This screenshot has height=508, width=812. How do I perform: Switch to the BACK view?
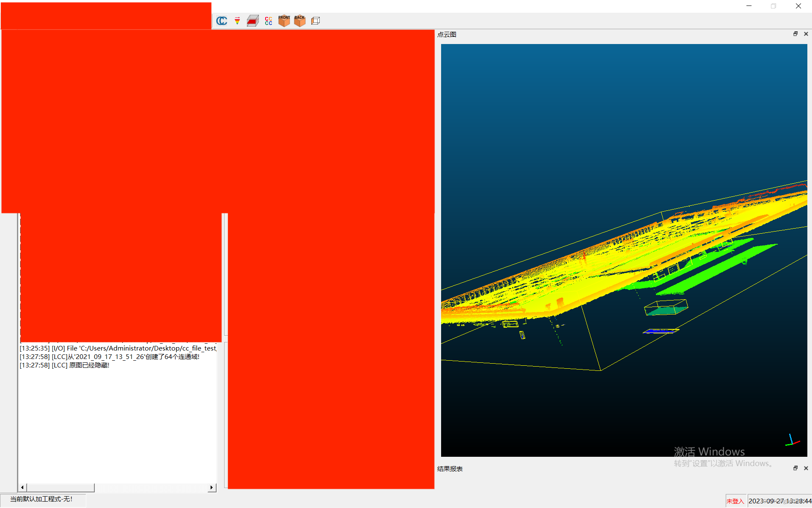pyautogui.click(x=299, y=21)
